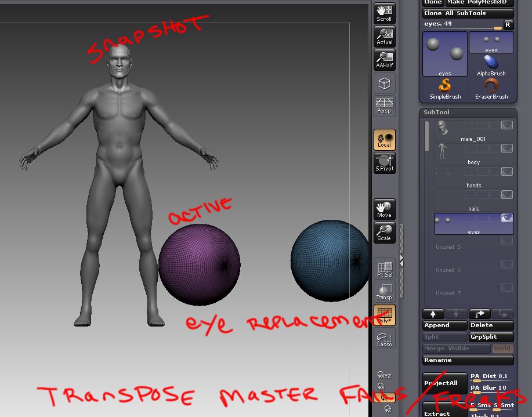532x417 pixels.
Task: Select the hands subtool
Action: (474, 178)
